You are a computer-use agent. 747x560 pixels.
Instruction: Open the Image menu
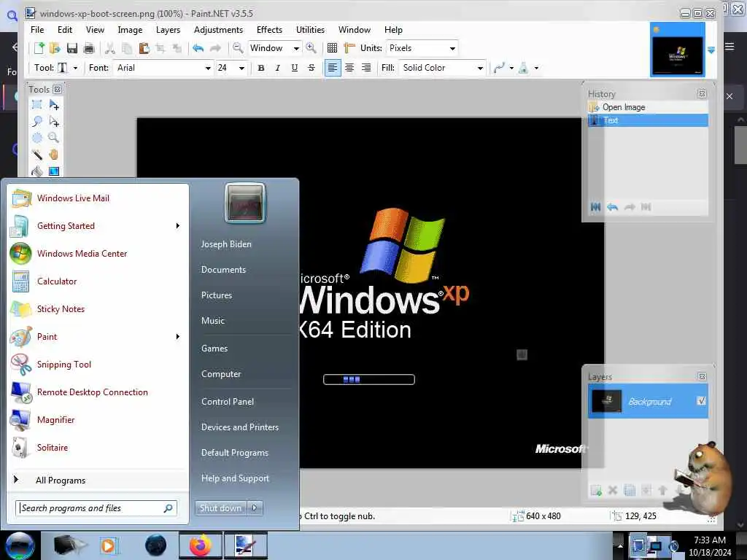(130, 29)
